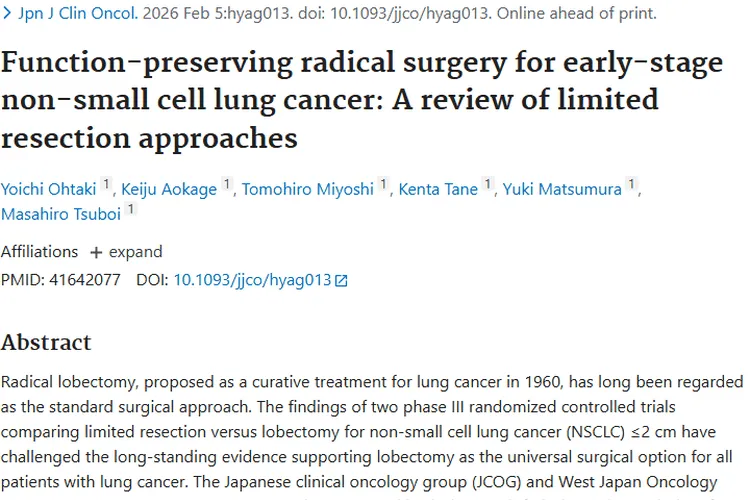Viewport: 750px width, 500px height.
Task: Click the PMID number 41642077
Action: [x=84, y=280]
